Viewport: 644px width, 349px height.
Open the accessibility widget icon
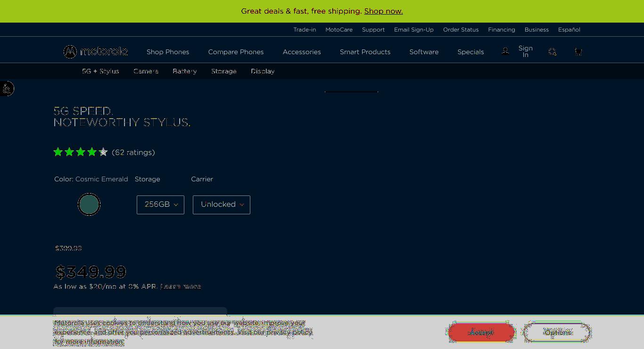click(x=7, y=89)
